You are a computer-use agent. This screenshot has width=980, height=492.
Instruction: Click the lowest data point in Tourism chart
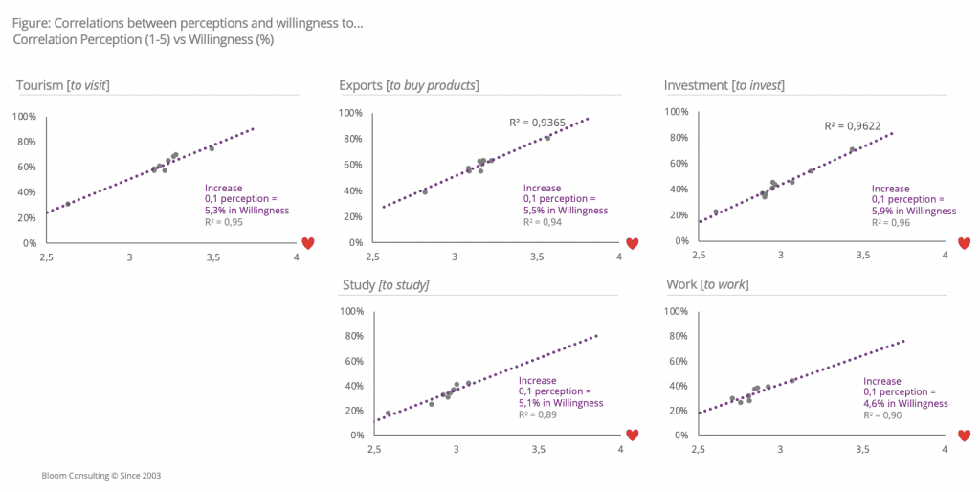(68, 203)
